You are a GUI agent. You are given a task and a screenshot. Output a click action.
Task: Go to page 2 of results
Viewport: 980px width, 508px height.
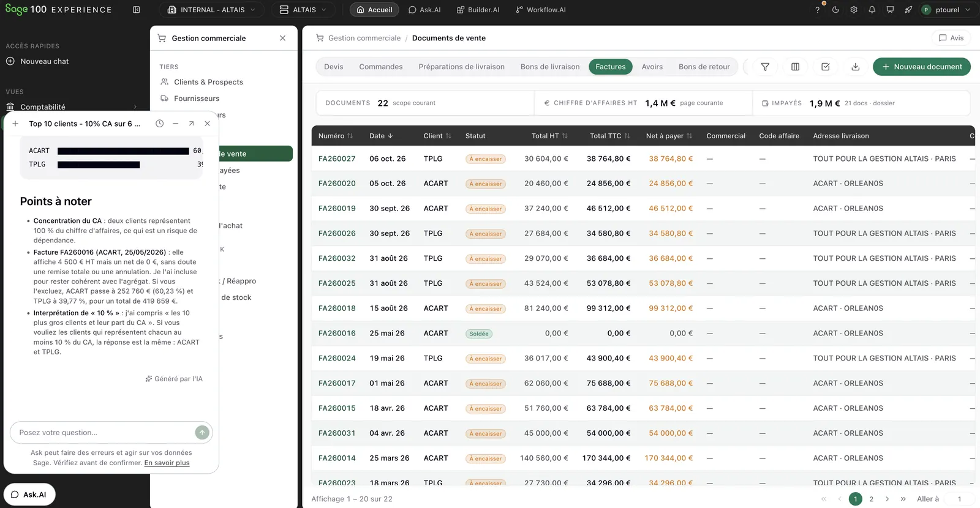click(x=872, y=499)
